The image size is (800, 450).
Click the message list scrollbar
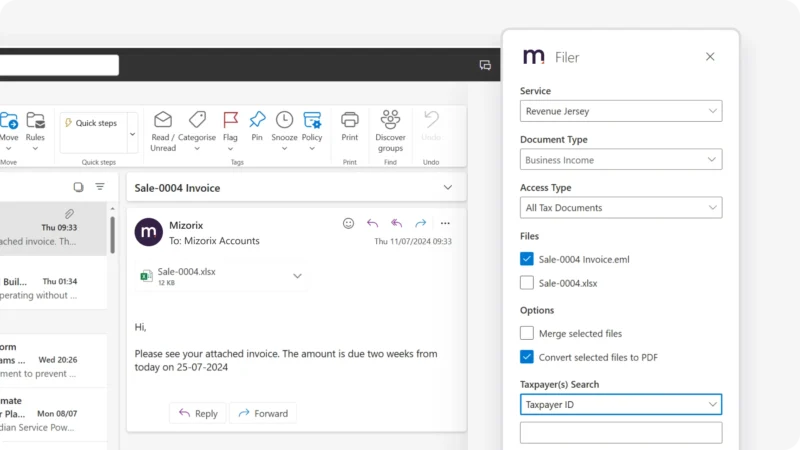pos(112,234)
